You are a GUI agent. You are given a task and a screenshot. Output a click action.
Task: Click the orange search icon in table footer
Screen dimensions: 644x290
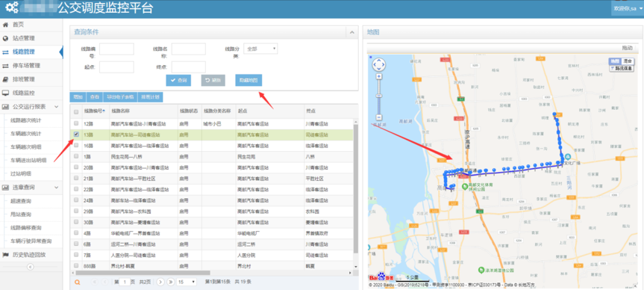point(76,283)
